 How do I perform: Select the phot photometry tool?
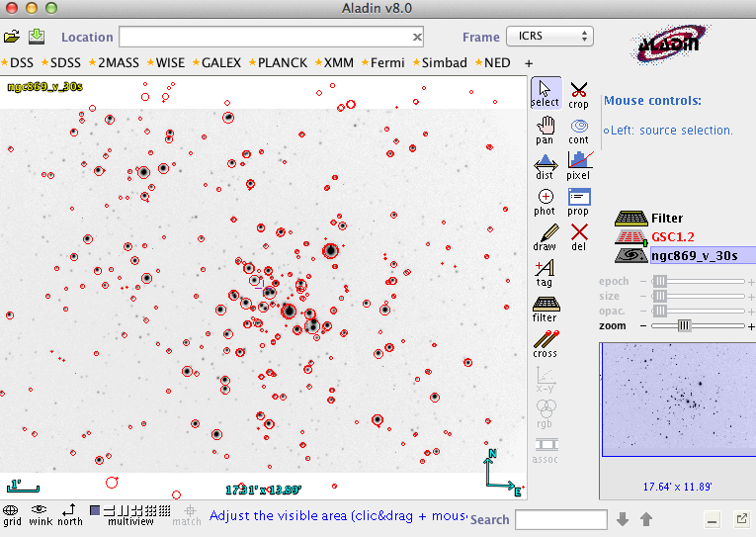(x=546, y=202)
